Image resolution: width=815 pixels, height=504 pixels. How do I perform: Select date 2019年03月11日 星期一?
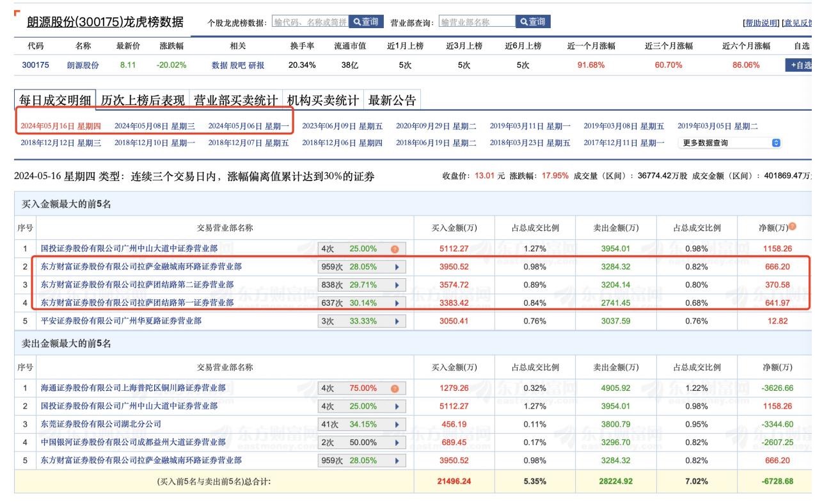(x=530, y=126)
